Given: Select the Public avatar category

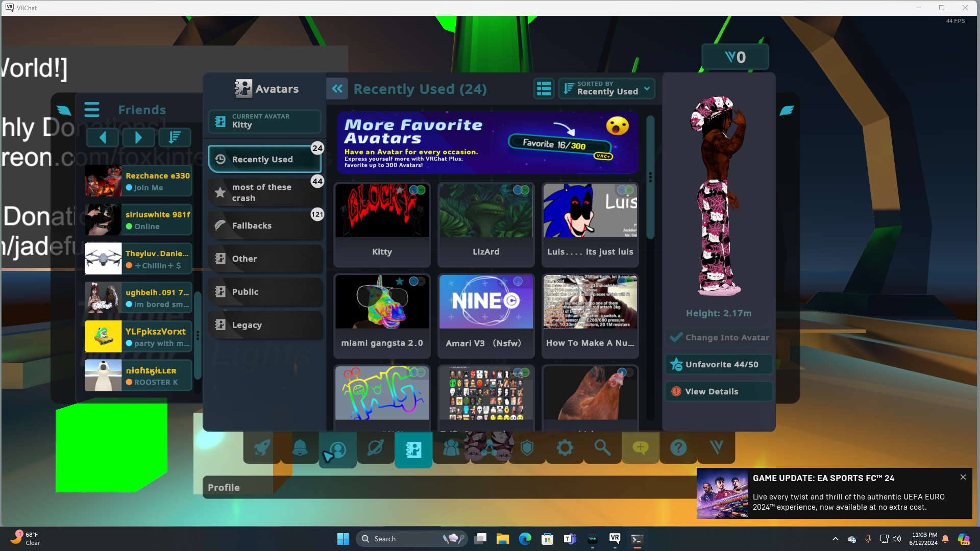Looking at the screenshot, I should [265, 292].
